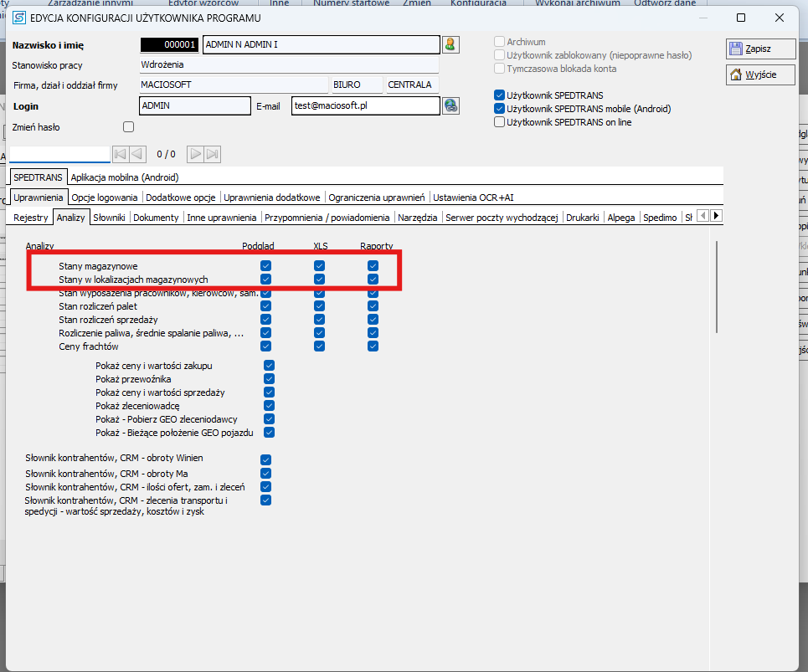The image size is (808, 672).
Task: Save changes with Zapisz button
Action: click(749, 49)
